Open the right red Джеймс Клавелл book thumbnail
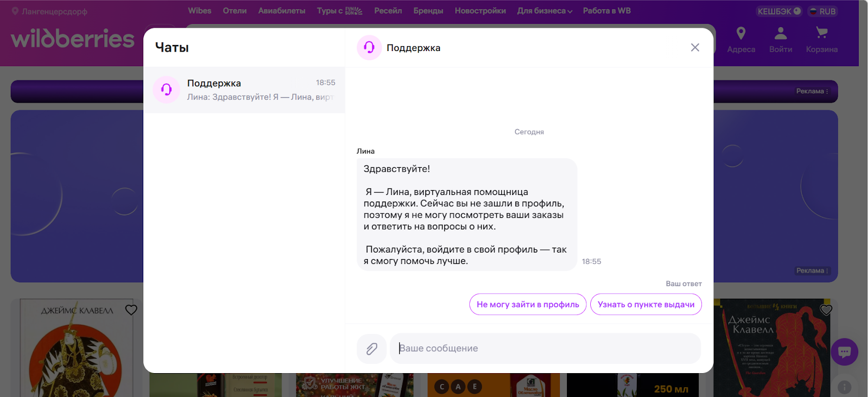This screenshot has width=868, height=397. 772,348
